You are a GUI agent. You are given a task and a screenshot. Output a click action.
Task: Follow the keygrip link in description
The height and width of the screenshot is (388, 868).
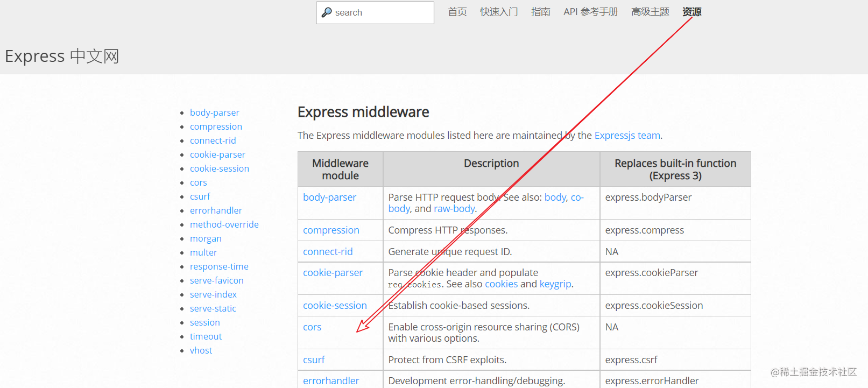pos(555,284)
